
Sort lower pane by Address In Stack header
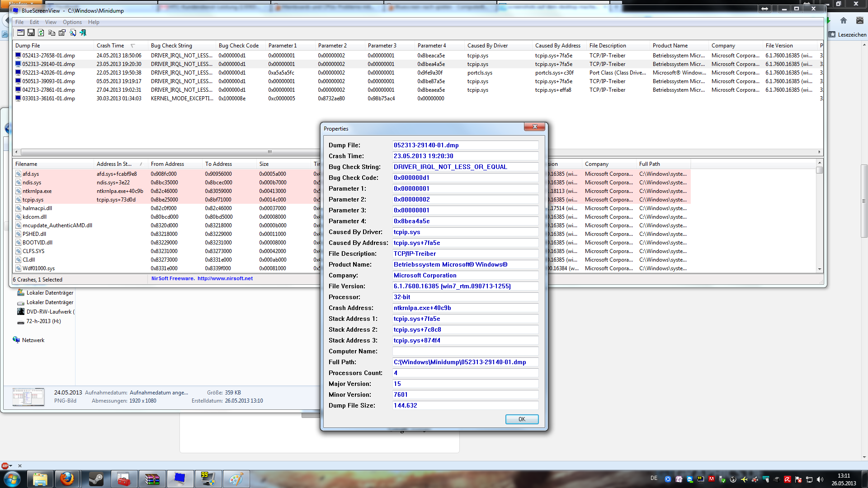[x=114, y=164]
